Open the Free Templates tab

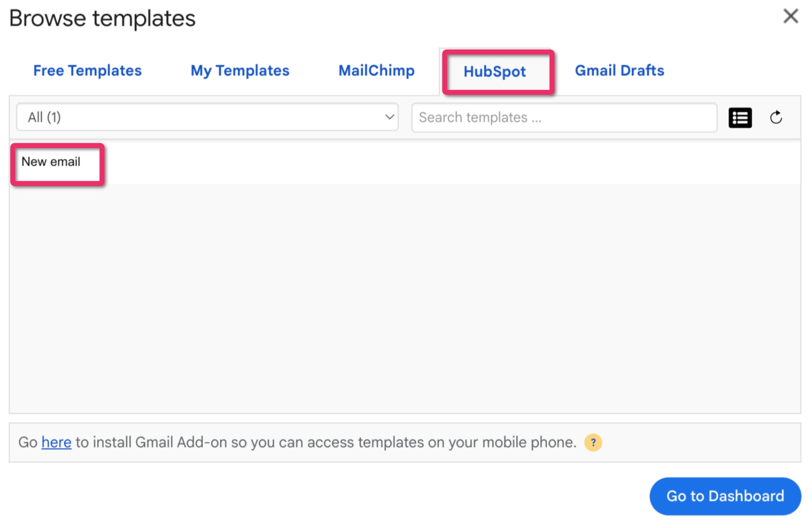click(x=87, y=71)
